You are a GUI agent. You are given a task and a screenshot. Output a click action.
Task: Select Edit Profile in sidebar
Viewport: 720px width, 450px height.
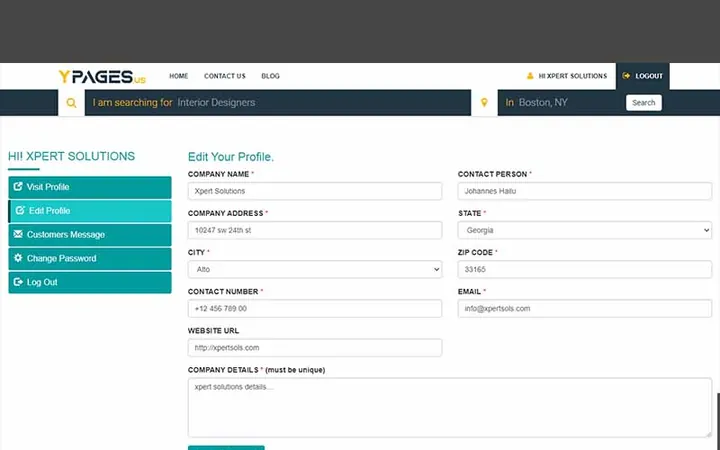coord(90,211)
